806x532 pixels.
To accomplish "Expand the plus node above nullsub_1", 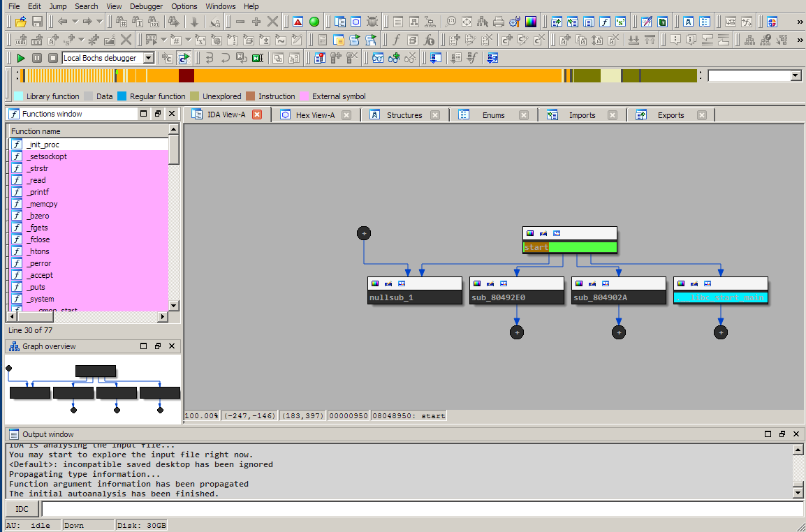I will tap(364, 233).
